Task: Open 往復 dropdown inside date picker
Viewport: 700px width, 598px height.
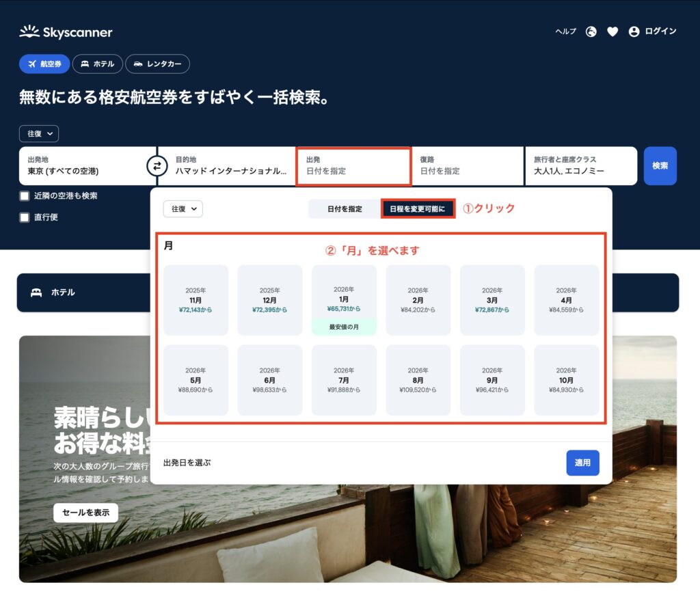Action: [183, 208]
